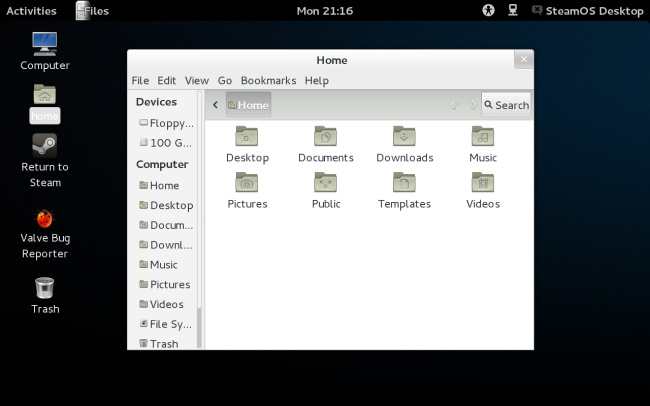650x406 pixels.
Task: Open the Documents folder icon
Action: click(x=325, y=136)
